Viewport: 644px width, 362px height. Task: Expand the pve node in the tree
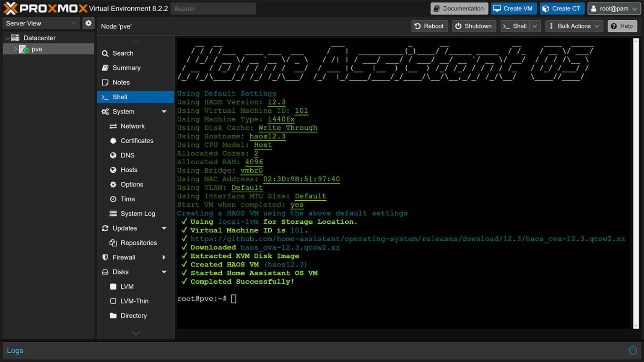point(15,49)
